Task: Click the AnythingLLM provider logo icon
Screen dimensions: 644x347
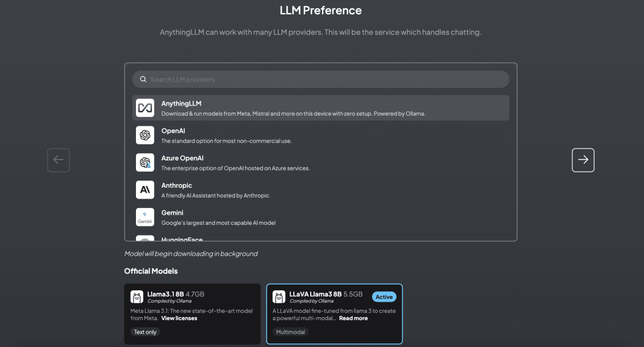Action: click(145, 107)
